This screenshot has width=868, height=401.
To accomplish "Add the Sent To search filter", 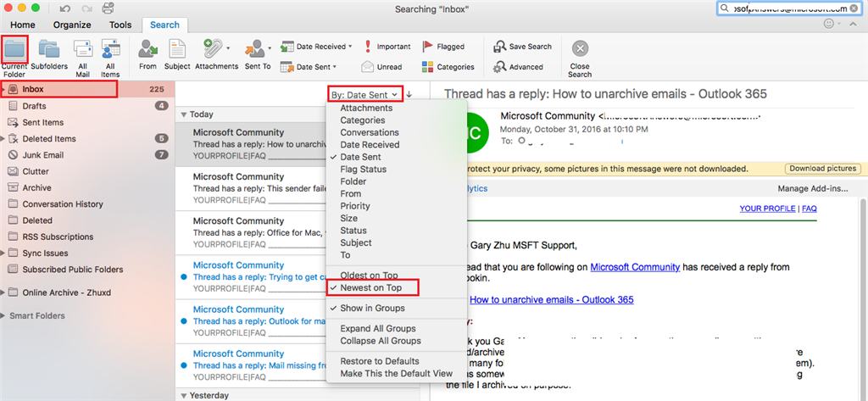I will pos(258,55).
